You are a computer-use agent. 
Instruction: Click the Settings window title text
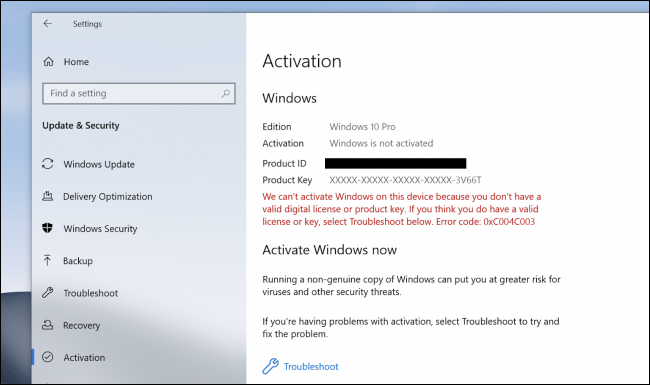point(87,24)
